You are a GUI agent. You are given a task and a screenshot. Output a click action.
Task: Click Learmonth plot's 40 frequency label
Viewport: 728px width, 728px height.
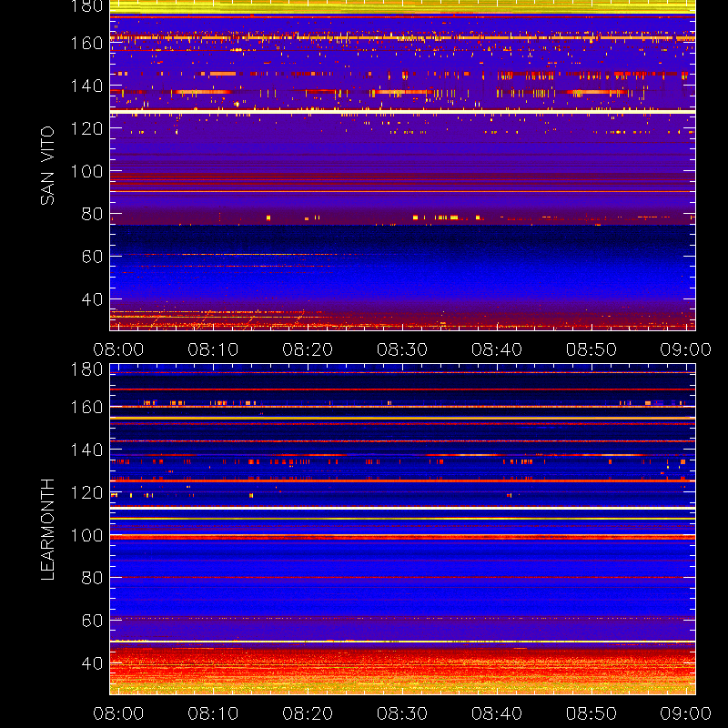(x=92, y=663)
